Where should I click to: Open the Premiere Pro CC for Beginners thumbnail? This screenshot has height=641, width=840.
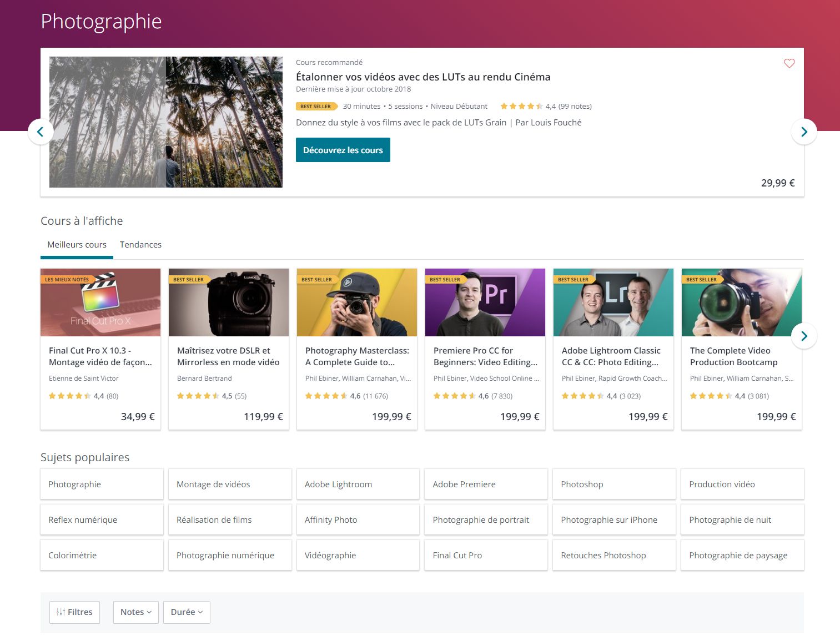coord(485,302)
